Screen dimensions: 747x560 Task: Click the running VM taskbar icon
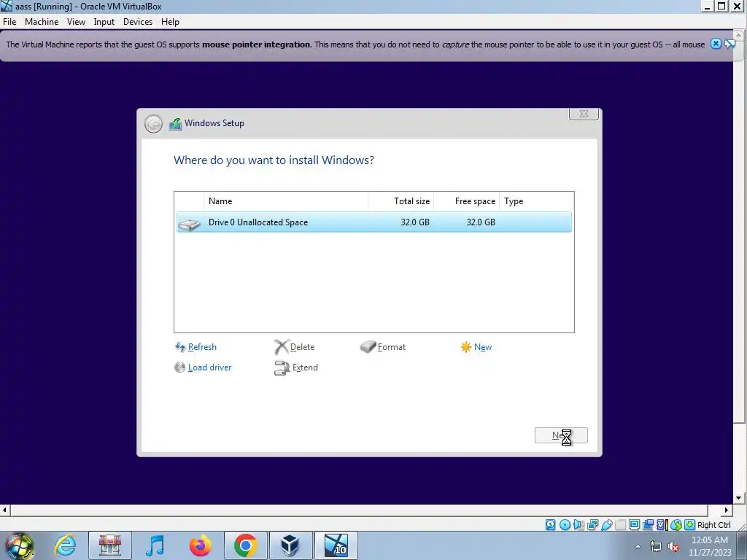[336, 545]
